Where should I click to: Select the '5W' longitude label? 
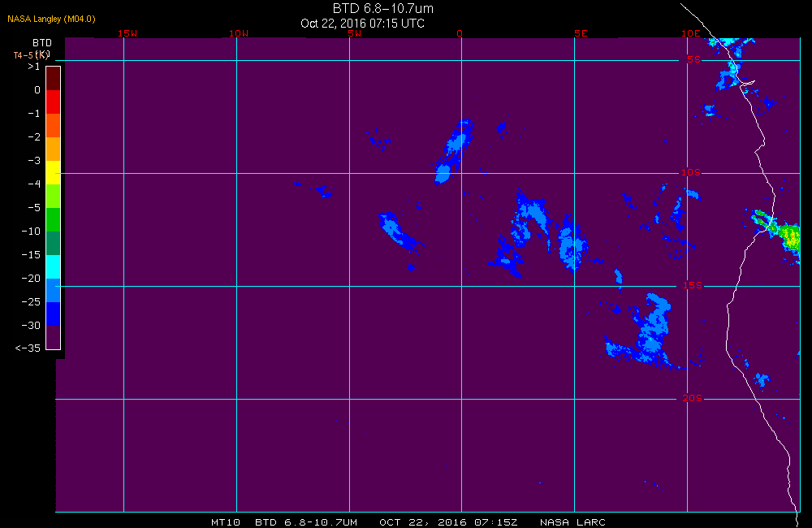point(355,33)
